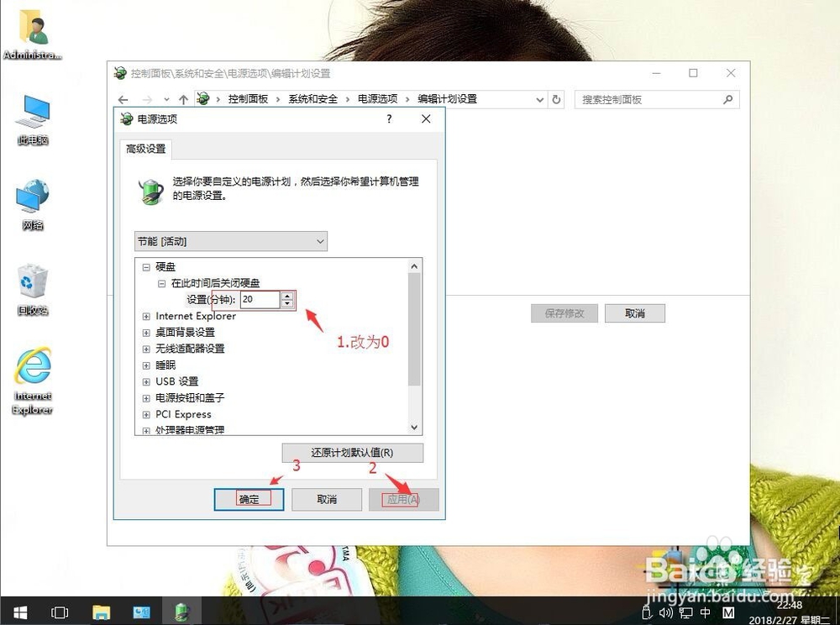Increase the minutes value with the up spinner
840x625 pixels.
click(287, 296)
